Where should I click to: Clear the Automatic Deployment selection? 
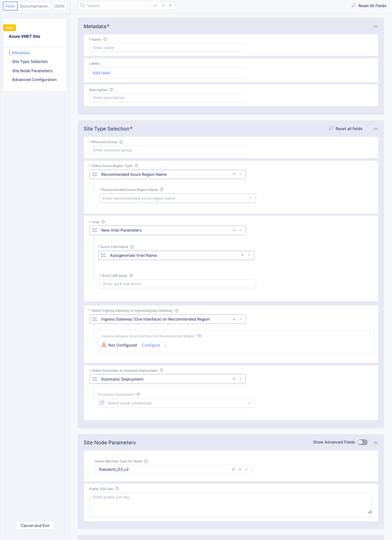coord(234,379)
